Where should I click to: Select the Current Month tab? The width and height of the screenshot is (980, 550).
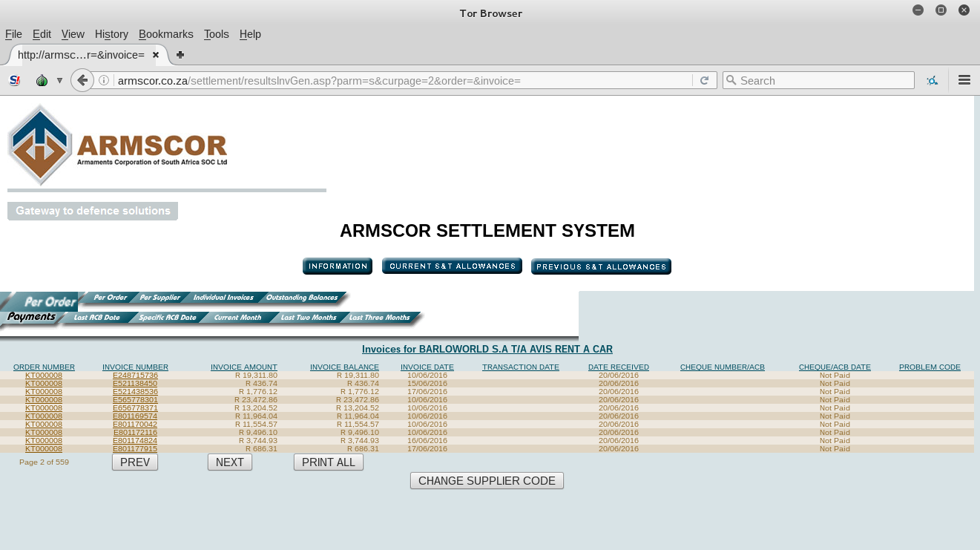tap(237, 318)
